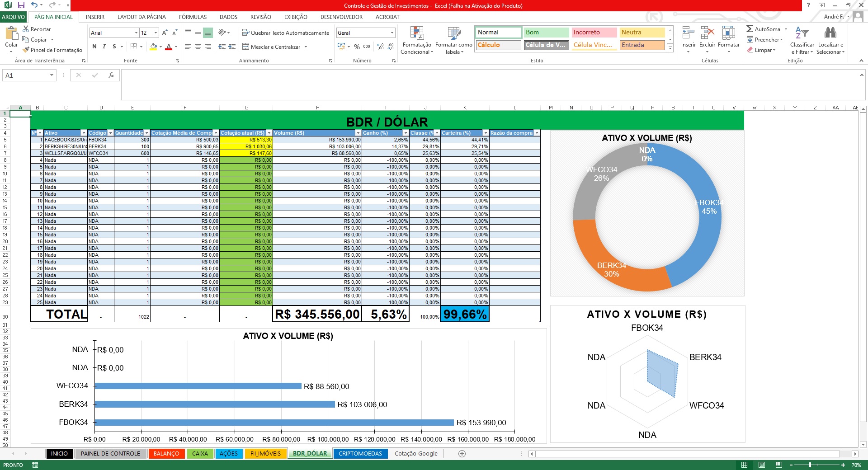868x470 pixels.
Task: Click the vertical scrollbar down arrow
Action: pyautogui.click(x=863, y=444)
